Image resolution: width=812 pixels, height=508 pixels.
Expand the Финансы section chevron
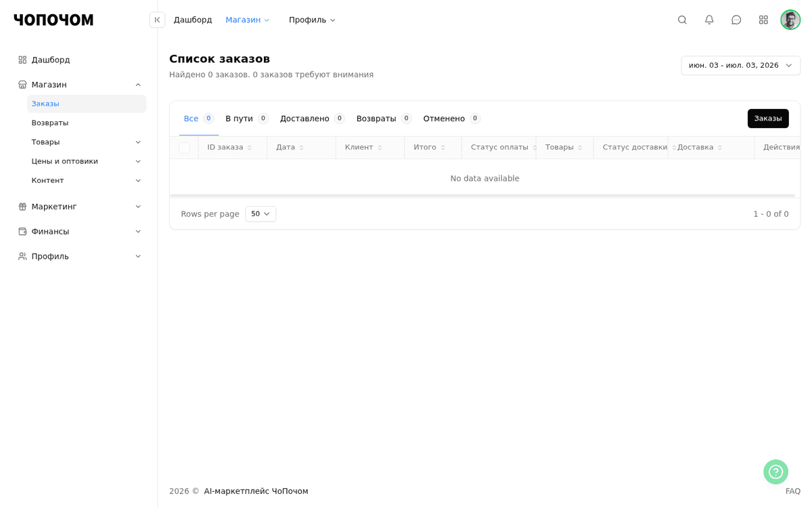click(x=138, y=232)
